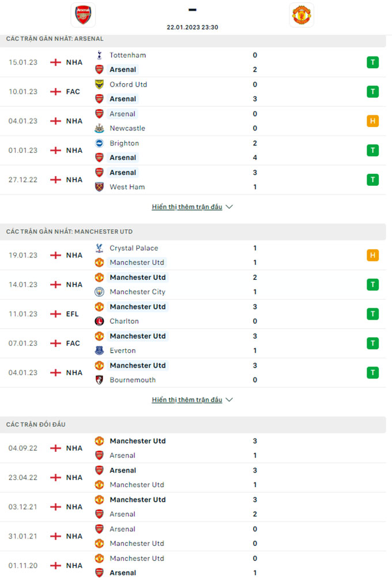The width and height of the screenshot is (392, 580).
Task: Expand more matches under Arsenal's recent games
Action: [x=192, y=207]
